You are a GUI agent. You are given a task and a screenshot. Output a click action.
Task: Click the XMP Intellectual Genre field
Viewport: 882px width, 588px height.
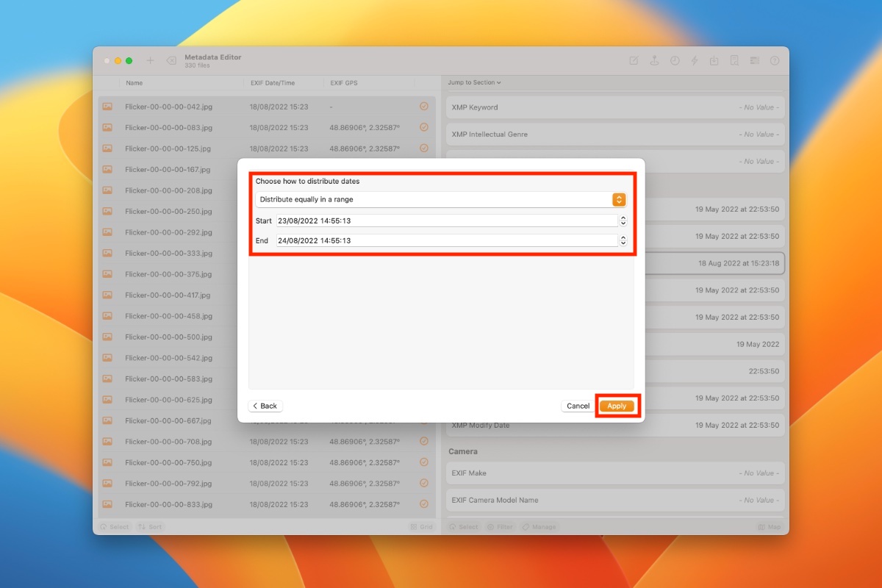point(615,135)
